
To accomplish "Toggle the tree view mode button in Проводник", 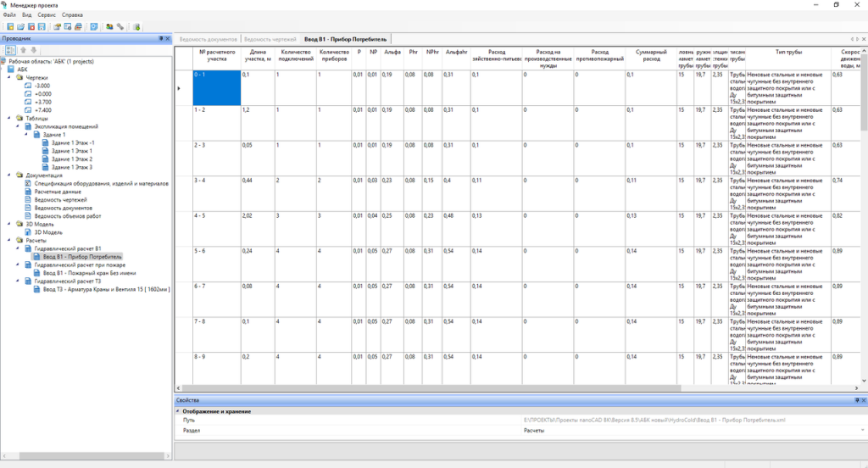I will click(x=10, y=50).
